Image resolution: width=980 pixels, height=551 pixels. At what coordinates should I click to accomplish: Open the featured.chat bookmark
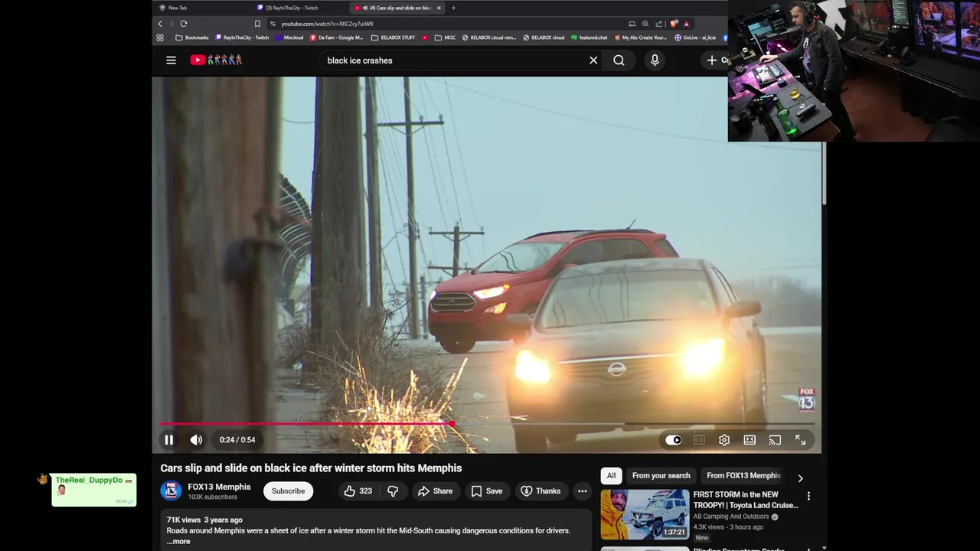589,37
